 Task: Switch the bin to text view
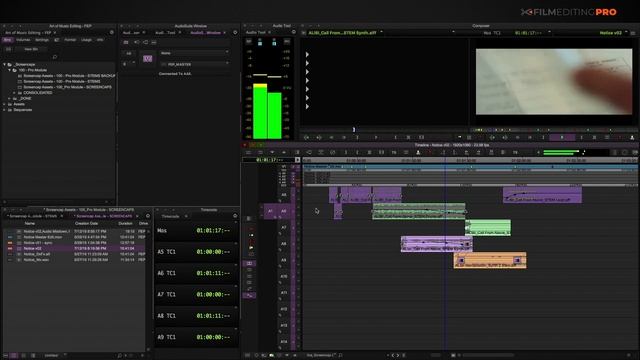[14, 356]
